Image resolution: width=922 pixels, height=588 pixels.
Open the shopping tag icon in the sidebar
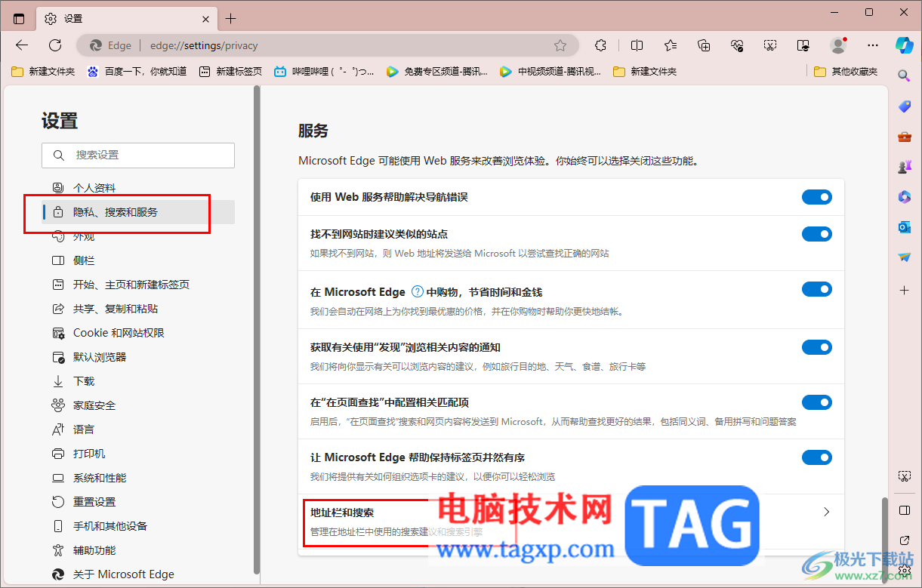[x=904, y=106]
